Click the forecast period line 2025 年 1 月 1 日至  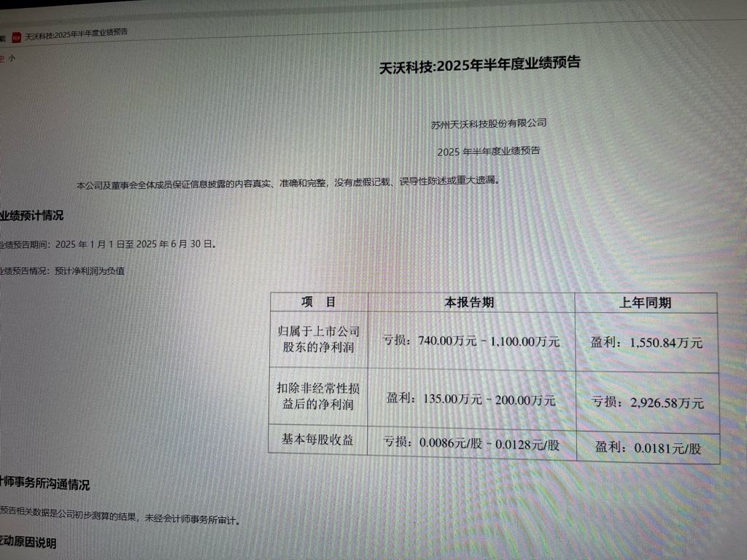[x=108, y=244]
